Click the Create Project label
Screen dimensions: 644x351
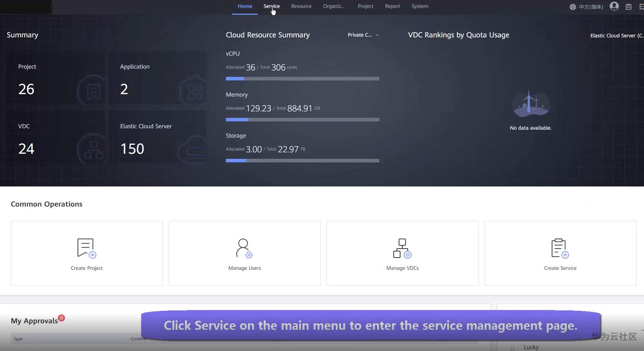tap(87, 268)
